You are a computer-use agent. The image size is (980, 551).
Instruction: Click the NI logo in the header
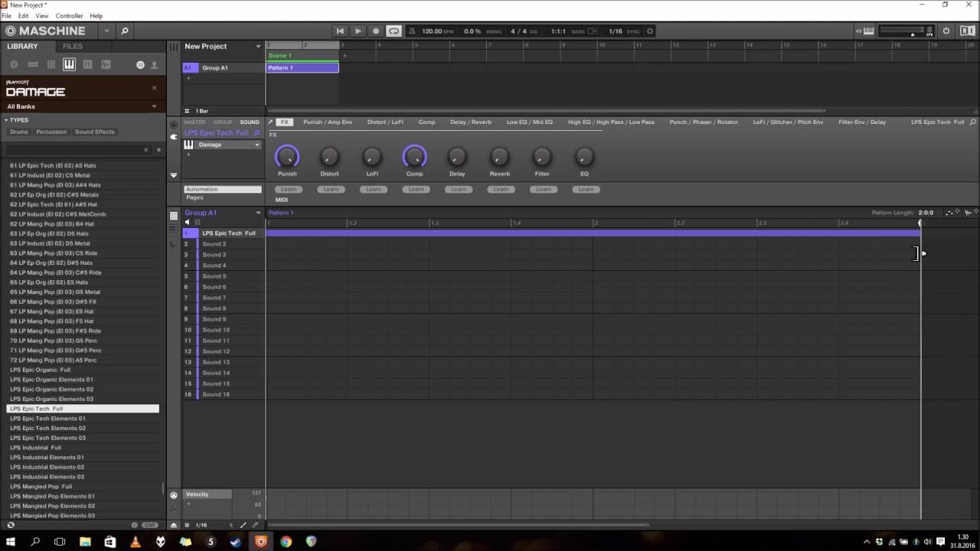[966, 31]
